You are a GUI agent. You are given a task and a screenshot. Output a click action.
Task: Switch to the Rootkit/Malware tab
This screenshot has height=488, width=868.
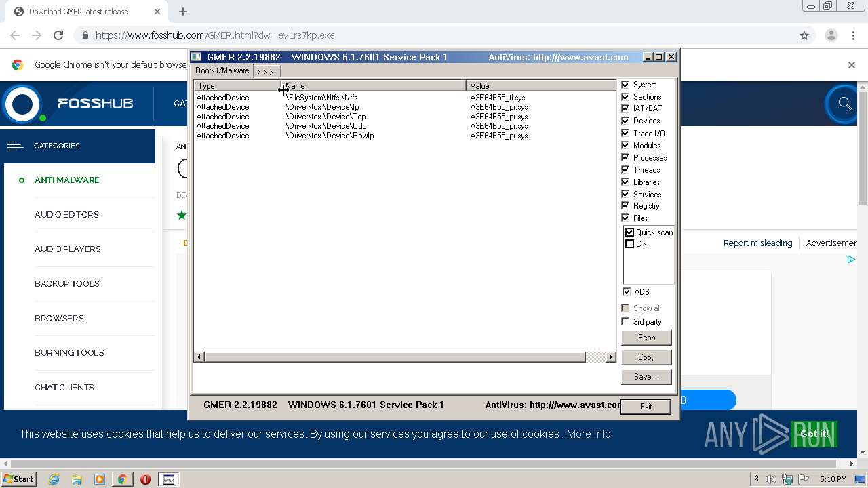pyautogui.click(x=222, y=70)
